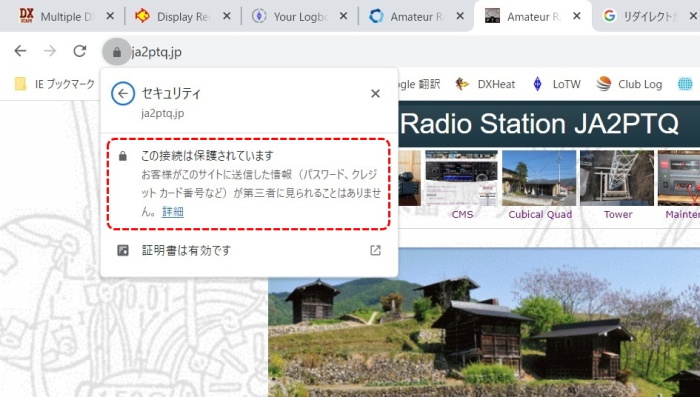This screenshot has width=700, height=397.
Task: Click the browser back arrow
Action: (x=21, y=51)
